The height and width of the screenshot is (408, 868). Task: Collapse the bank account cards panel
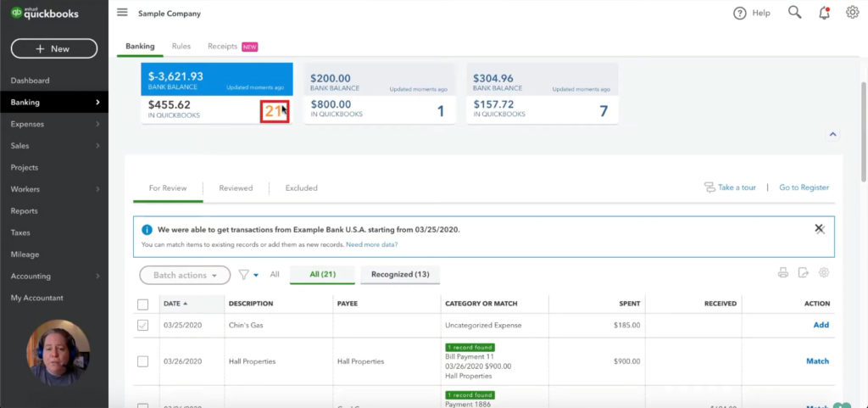[832, 135]
